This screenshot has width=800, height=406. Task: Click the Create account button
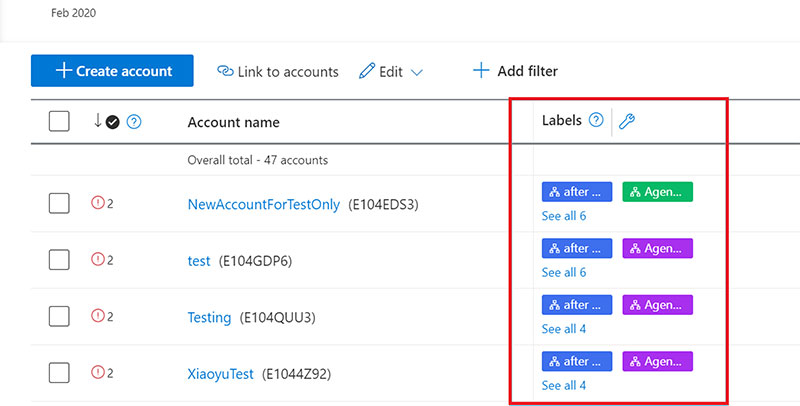(x=112, y=70)
